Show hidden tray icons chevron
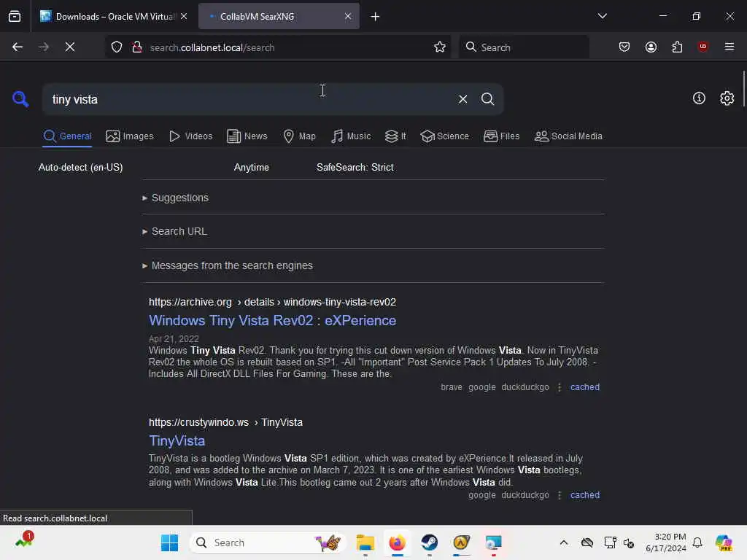The width and height of the screenshot is (747, 560). coord(564,542)
